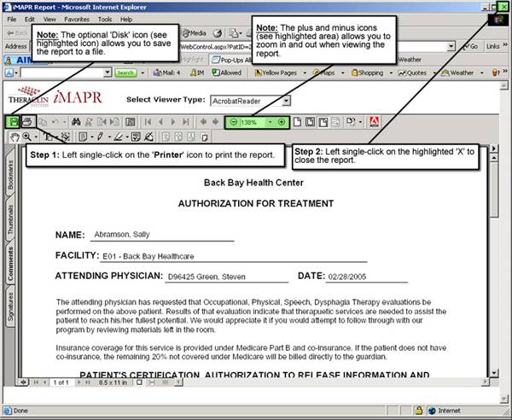The height and width of the screenshot is (420, 512).
Task: Open the Favorites menu
Action: [77, 18]
